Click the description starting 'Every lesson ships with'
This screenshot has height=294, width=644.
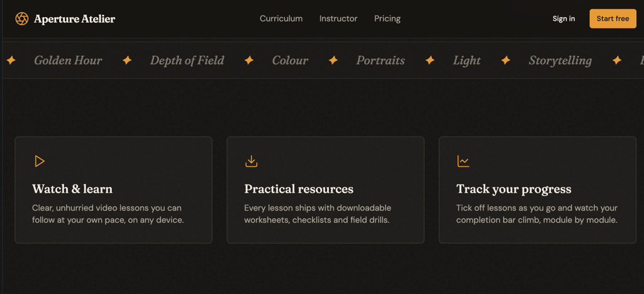(318, 214)
